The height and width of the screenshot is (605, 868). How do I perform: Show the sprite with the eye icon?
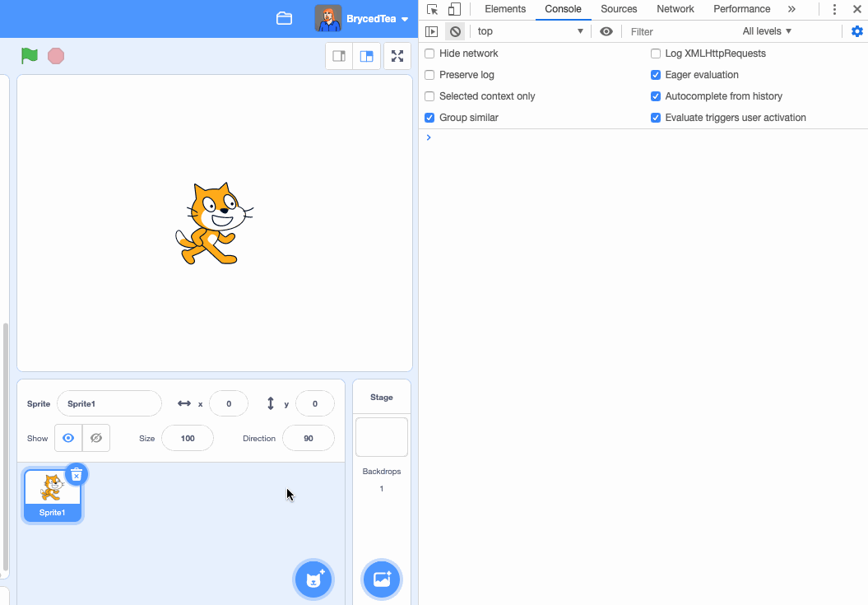[x=68, y=438]
